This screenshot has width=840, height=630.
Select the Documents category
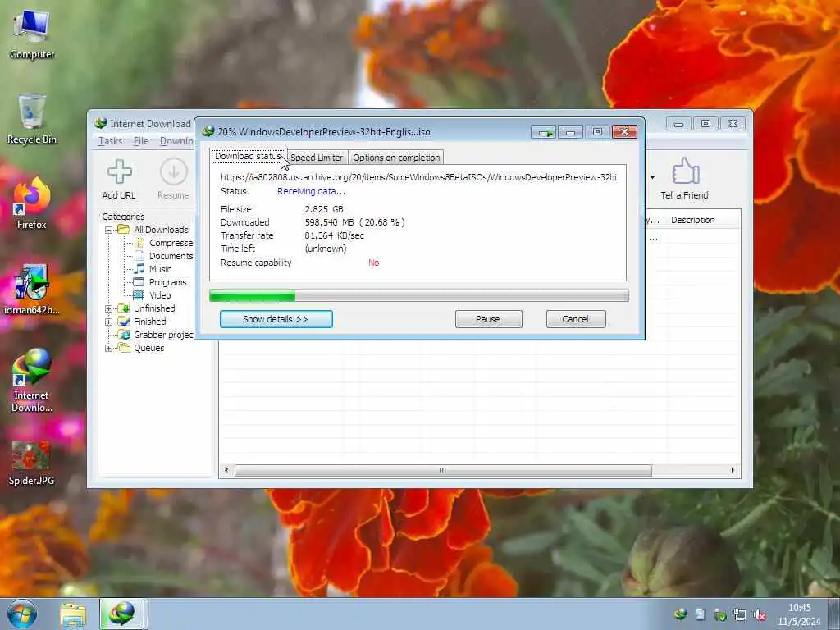[x=171, y=256]
